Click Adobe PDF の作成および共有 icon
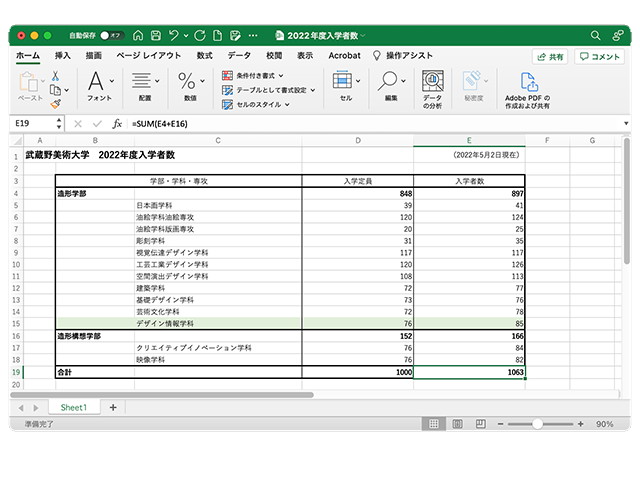 pyautogui.click(x=529, y=82)
